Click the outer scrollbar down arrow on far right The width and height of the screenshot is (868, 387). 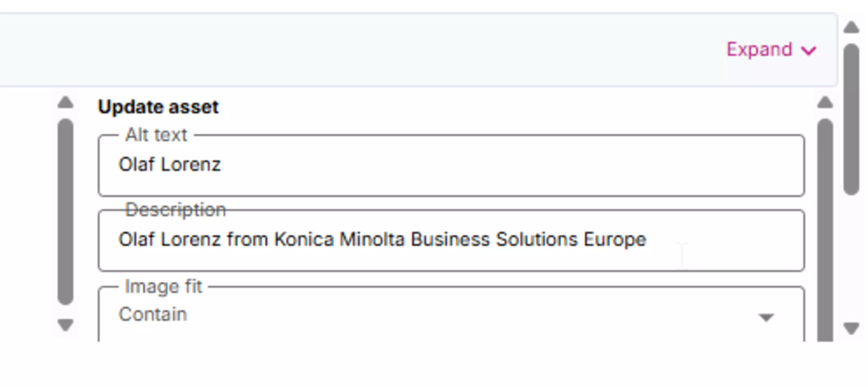tap(851, 328)
